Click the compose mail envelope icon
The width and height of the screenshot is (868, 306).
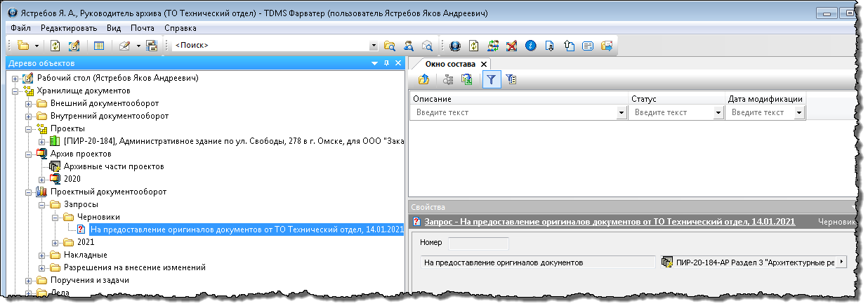point(124,46)
